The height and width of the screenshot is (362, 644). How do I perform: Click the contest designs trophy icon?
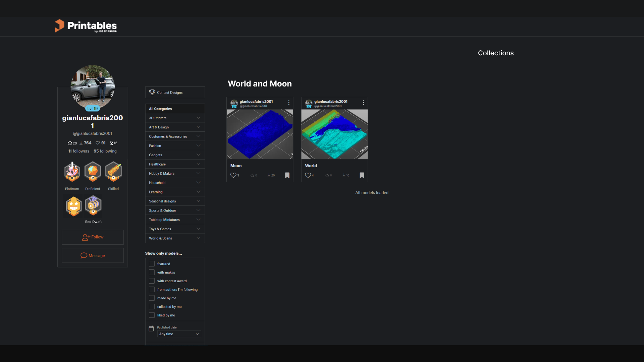[152, 92]
